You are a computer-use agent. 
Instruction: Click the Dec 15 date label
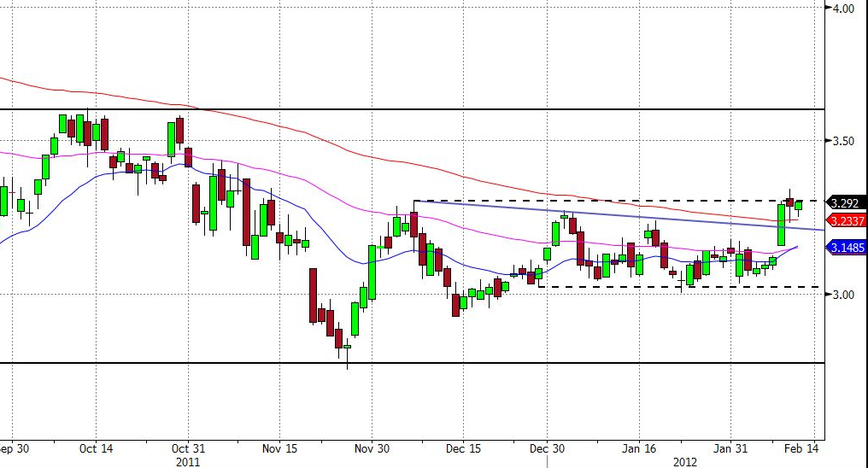(463, 448)
